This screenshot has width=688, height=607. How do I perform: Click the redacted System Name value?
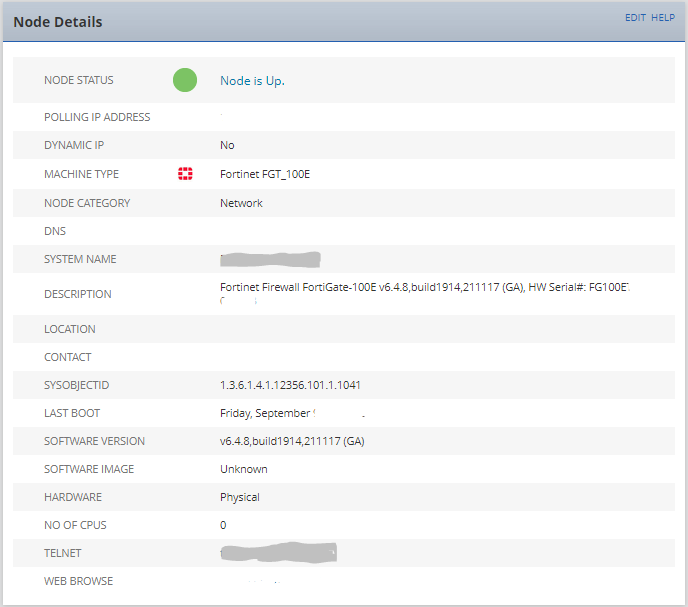[x=270, y=259]
